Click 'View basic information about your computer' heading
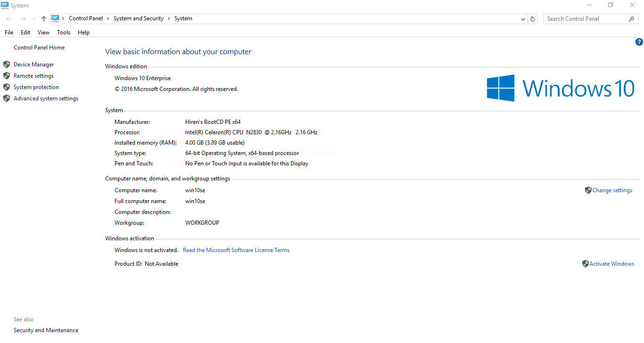Image resolution: width=644 pixels, height=343 pixels. (178, 52)
